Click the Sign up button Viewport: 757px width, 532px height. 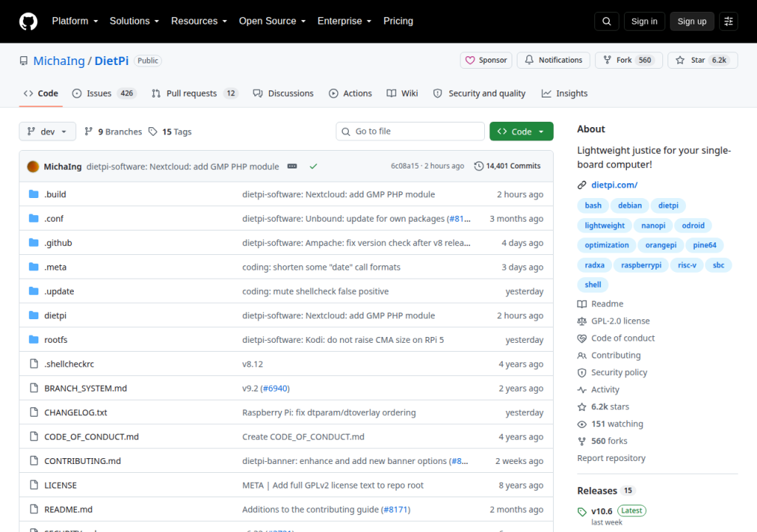click(x=692, y=21)
